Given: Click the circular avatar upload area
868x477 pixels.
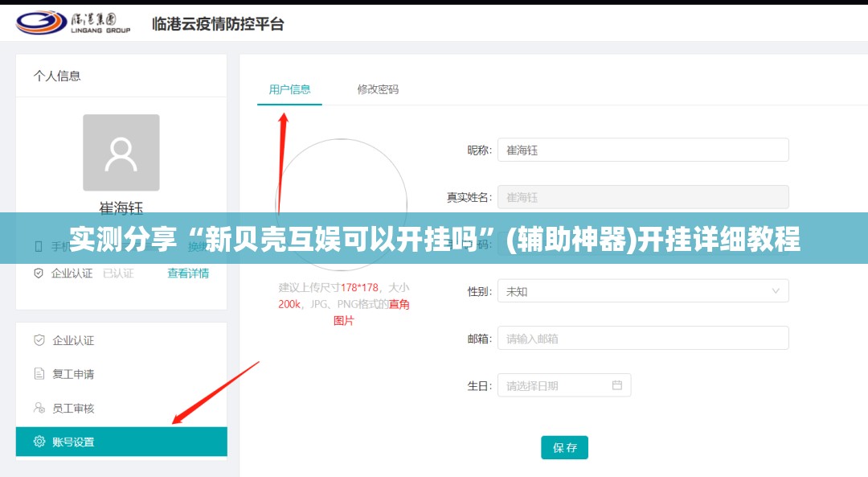Looking at the screenshot, I should [342, 204].
